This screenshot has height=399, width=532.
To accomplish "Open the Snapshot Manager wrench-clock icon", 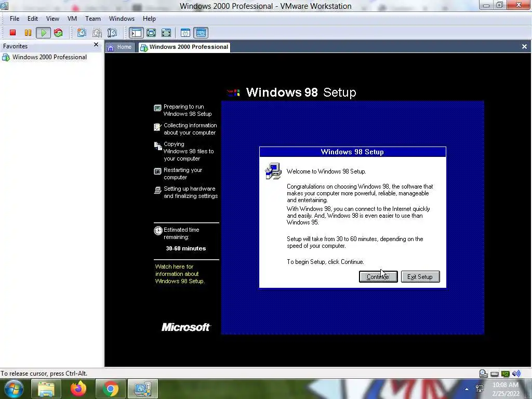I will [x=112, y=33].
